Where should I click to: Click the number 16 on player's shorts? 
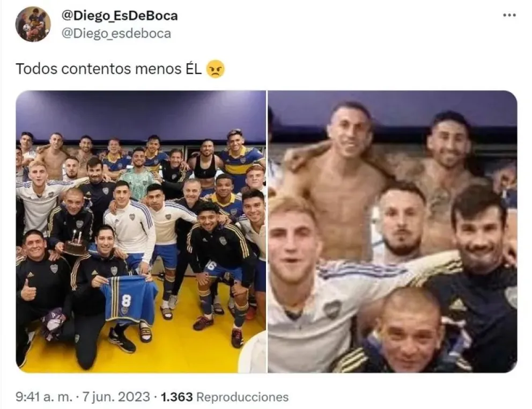coord(211,265)
